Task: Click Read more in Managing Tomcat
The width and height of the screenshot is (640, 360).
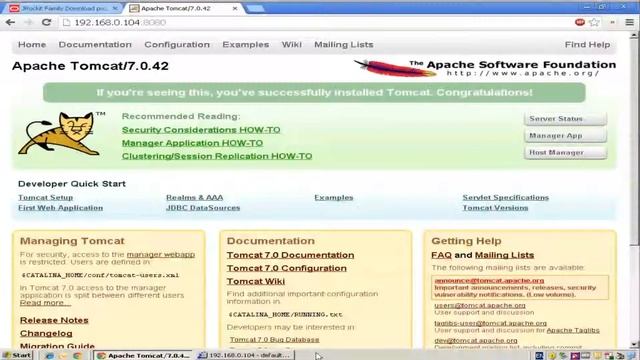Action: (45, 303)
